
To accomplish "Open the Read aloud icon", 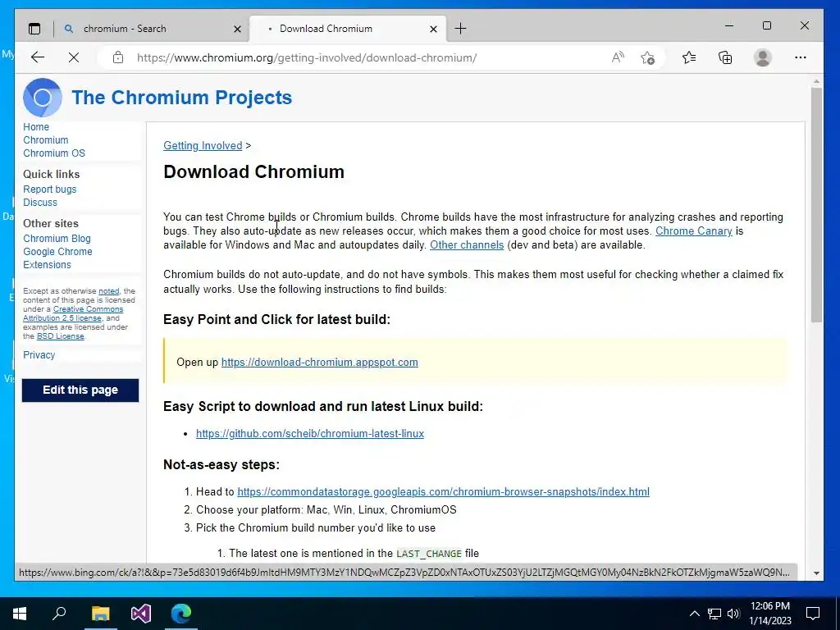I will (x=618, y=57).
